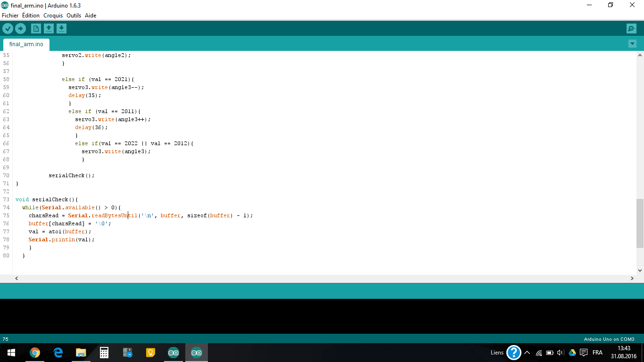Open the sketch tabs dropdown
The image size is (644, 362).
click(x=632, y=43)
